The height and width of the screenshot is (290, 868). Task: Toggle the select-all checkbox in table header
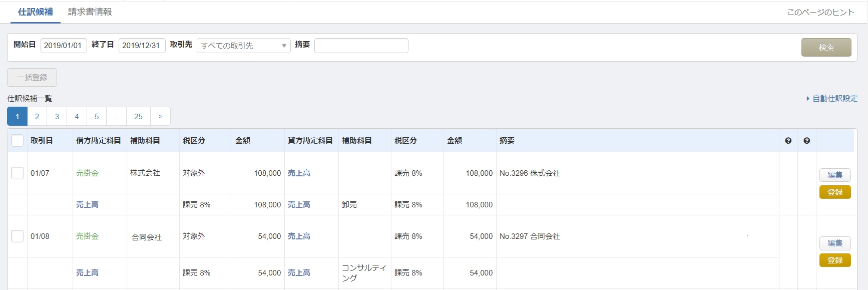pos(18,141)
